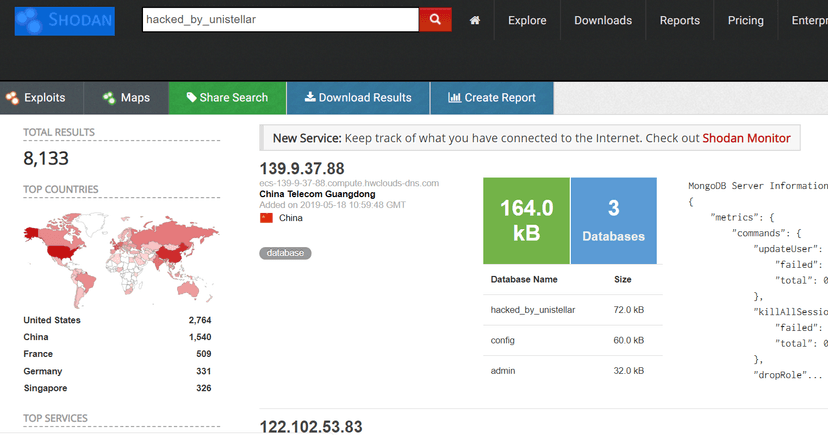Select the config database row

pyautogui.click(x=572, y=341)
